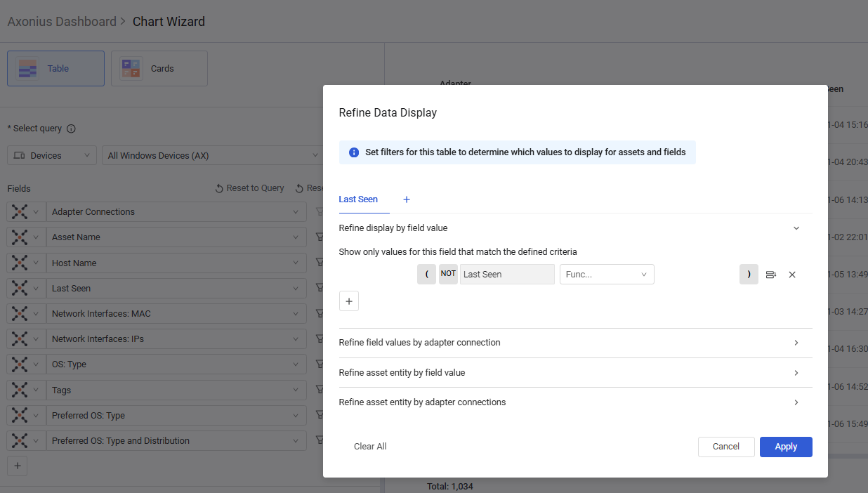The image size is (868, 493).
Task: Expand Refine field values by adapter connection
Action: 575,343
